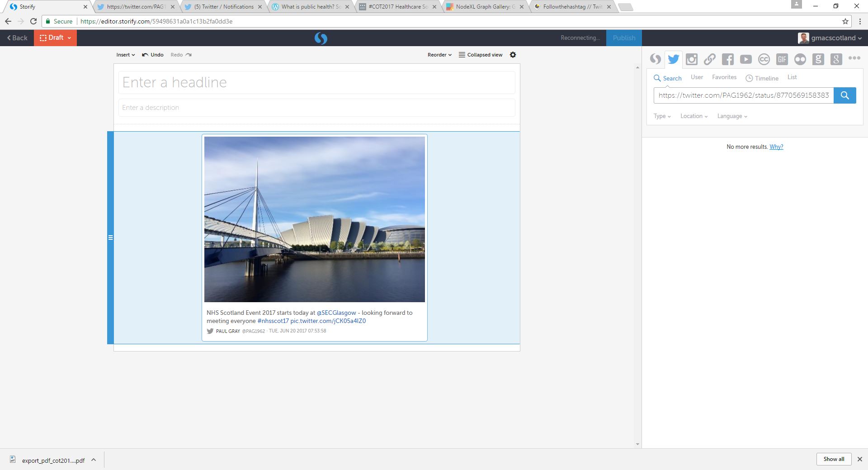
Task: Choose the GIF source icon
Action: point(782,59)
